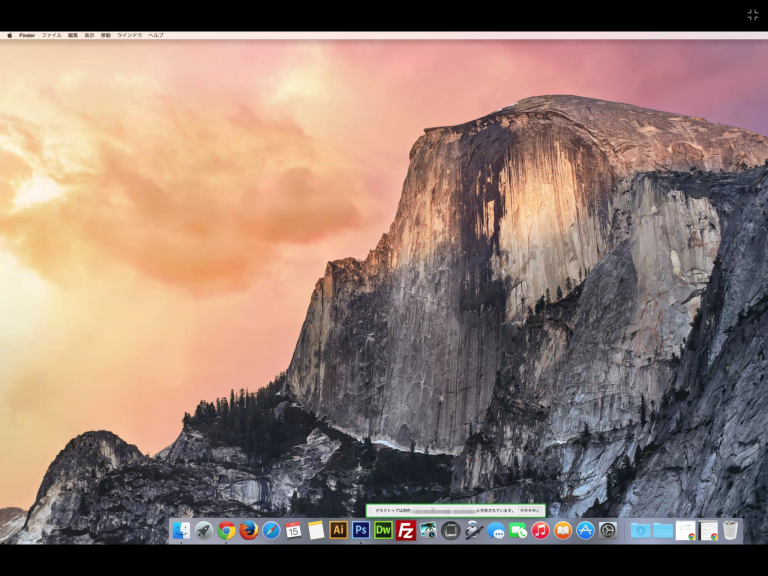Screen dimensions: 768x576
Task: Open Messages speech bubble icon in Dock
Action: pos(496,530)
